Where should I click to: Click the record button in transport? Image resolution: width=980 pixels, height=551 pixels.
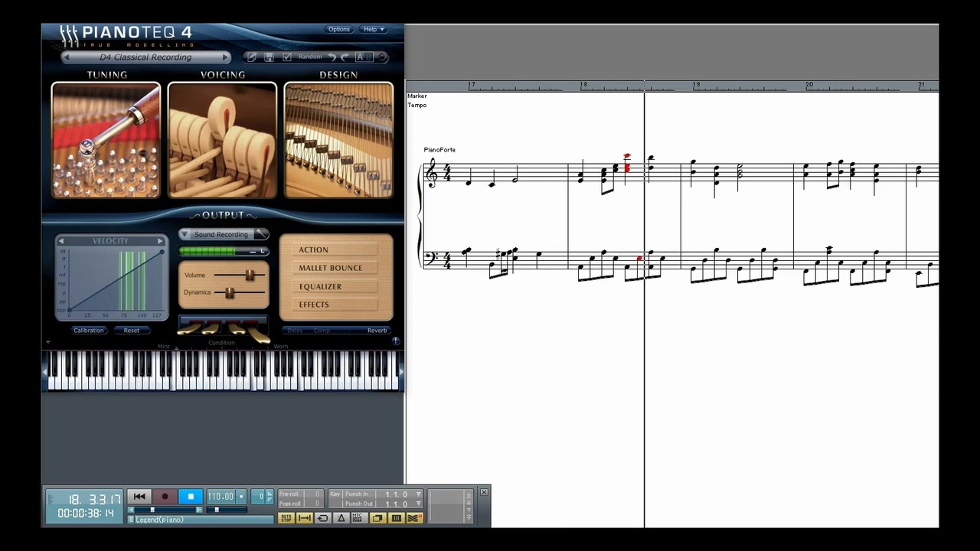click(165, 497)
